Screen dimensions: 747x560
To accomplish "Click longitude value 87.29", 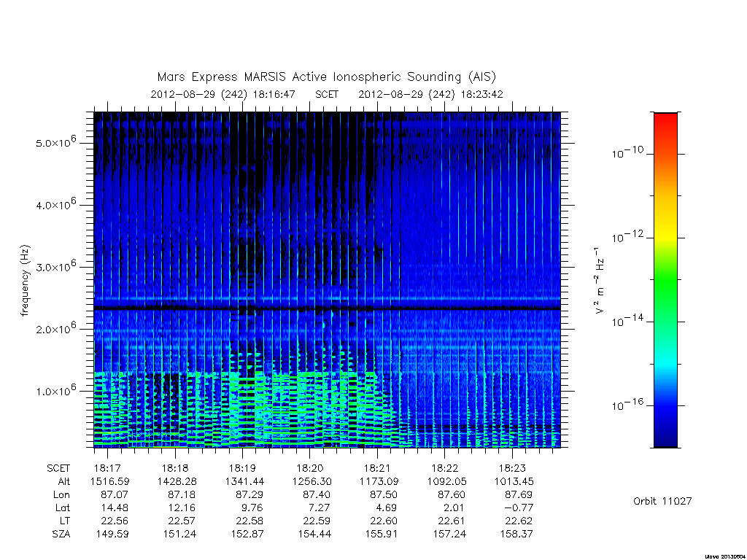I will click(249, 495).
